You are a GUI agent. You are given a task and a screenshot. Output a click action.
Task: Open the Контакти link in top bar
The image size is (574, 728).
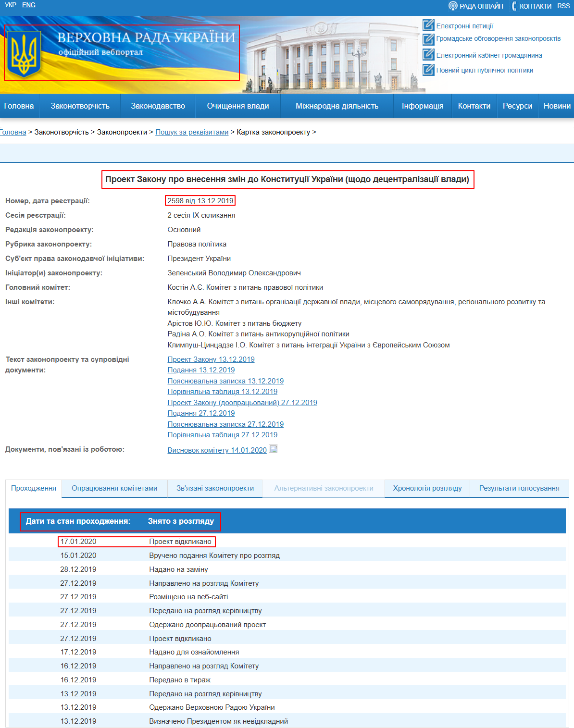[x=536, y=6]
